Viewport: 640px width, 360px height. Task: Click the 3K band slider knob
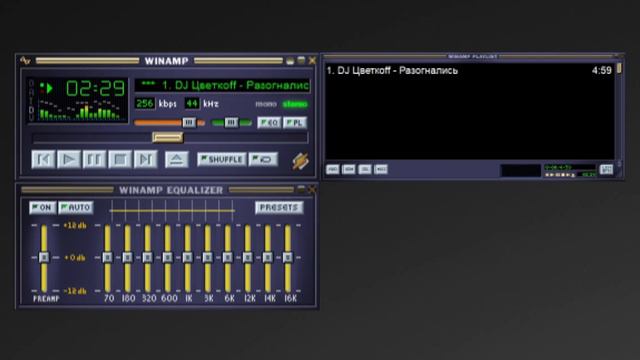click(x=207, y=257)
